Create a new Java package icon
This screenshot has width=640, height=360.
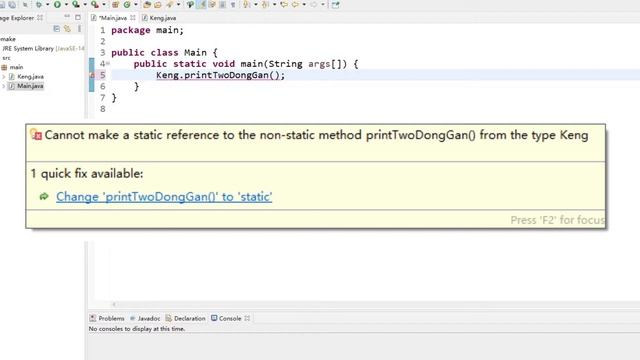point(116,4)
